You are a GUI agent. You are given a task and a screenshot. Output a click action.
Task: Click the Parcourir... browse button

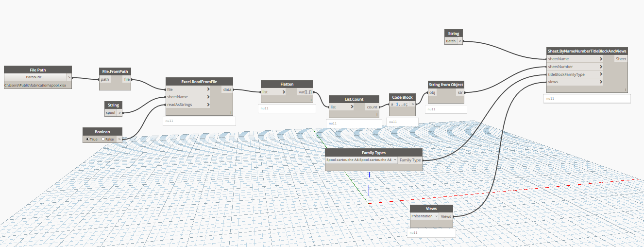pyautogui.click(x=34, y=77)
